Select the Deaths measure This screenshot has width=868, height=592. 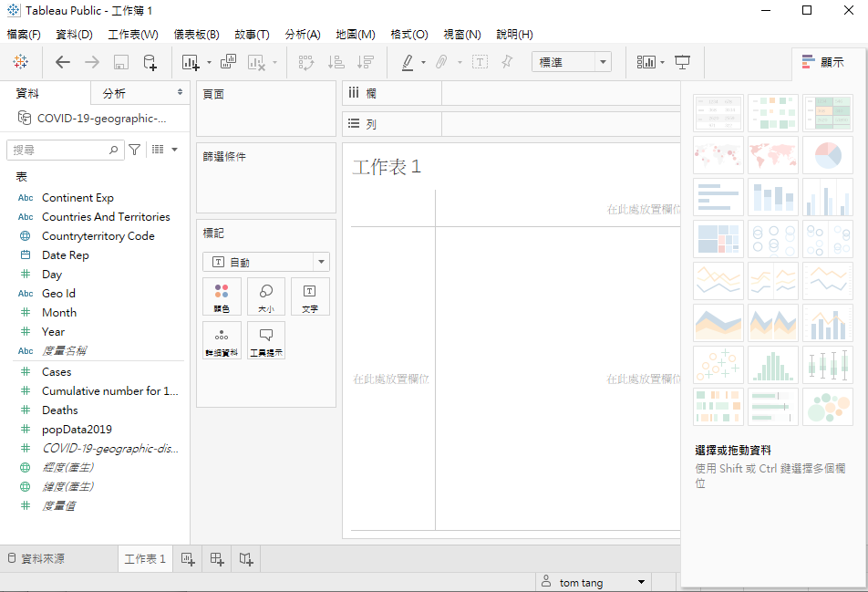pos(60,410)
